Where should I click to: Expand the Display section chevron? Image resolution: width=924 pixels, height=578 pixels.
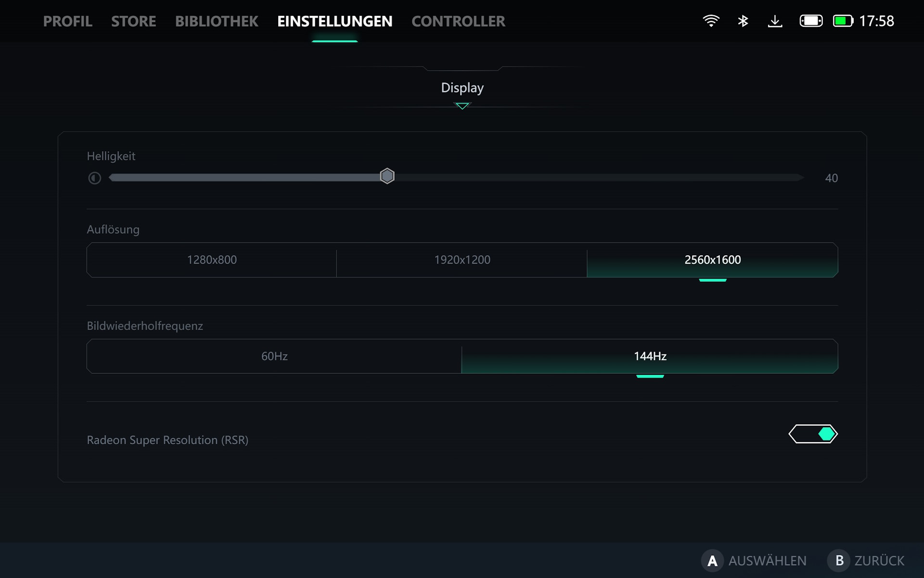click(462, 106)
